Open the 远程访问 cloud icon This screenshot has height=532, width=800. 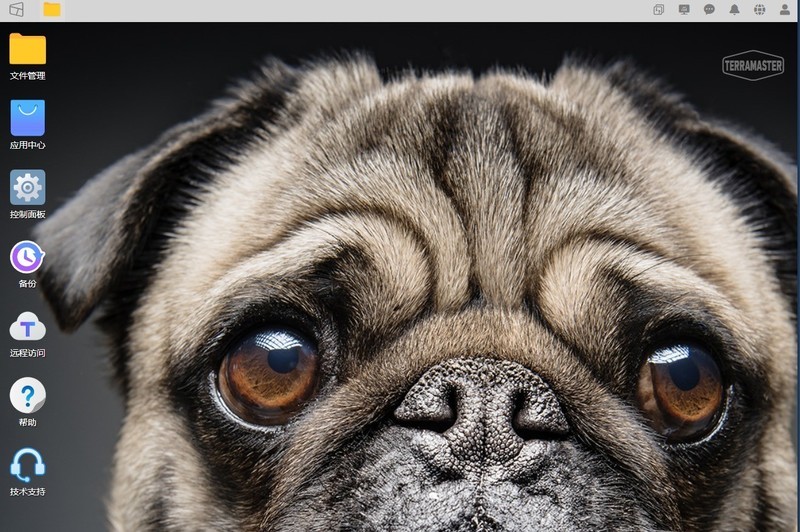point(28,326)
